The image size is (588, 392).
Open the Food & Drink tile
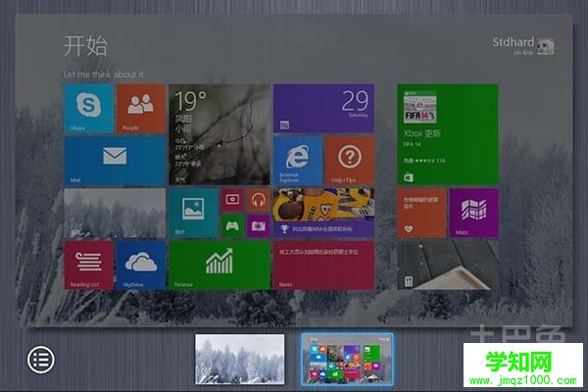coord(448,265)
